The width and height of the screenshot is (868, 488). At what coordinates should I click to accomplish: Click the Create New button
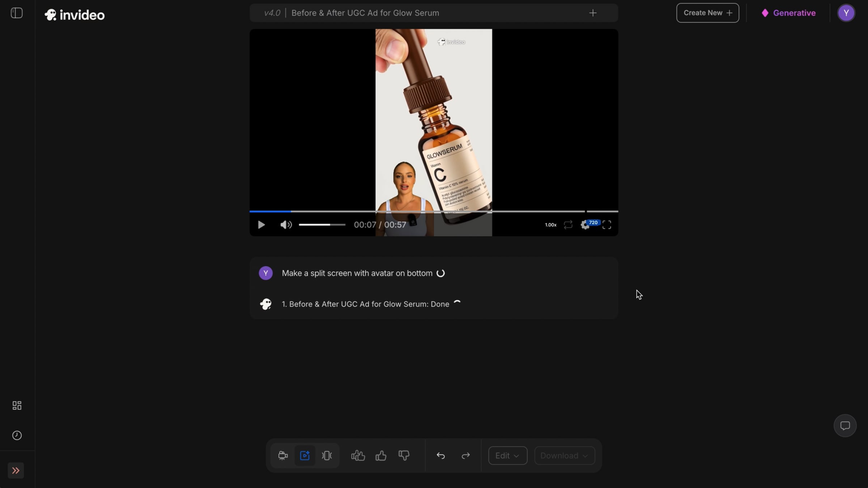coord(708,13)
